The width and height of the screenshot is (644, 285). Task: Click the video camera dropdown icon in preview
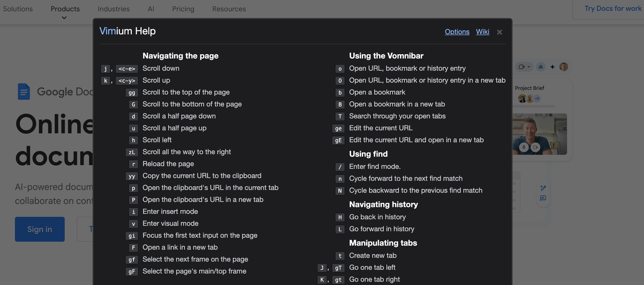[524, 67]
